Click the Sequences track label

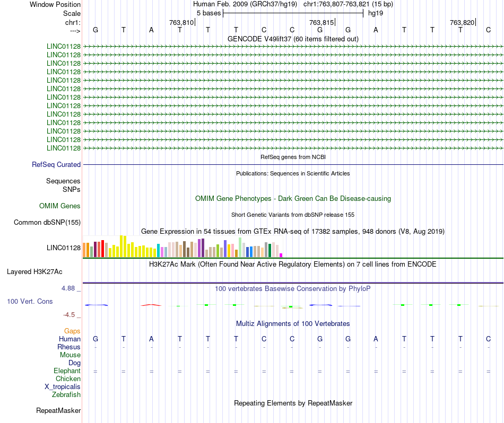coord(63,181)
